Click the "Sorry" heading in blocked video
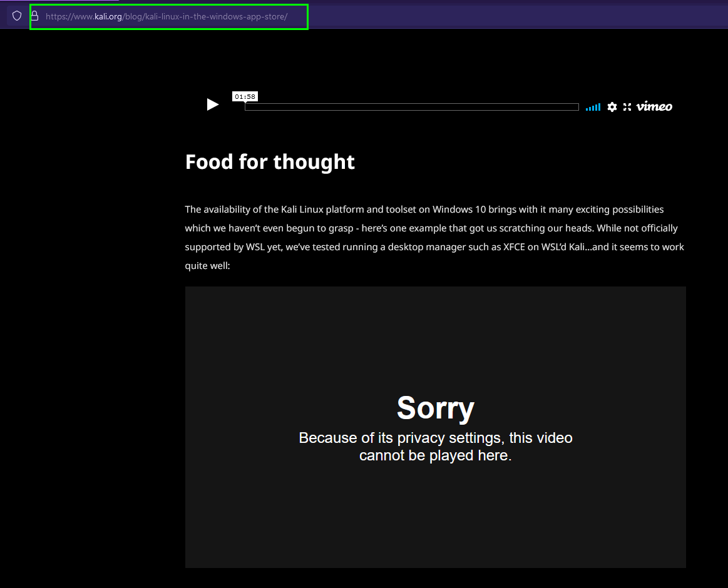This screenshot has width=728, height=588. click(435, 408)
